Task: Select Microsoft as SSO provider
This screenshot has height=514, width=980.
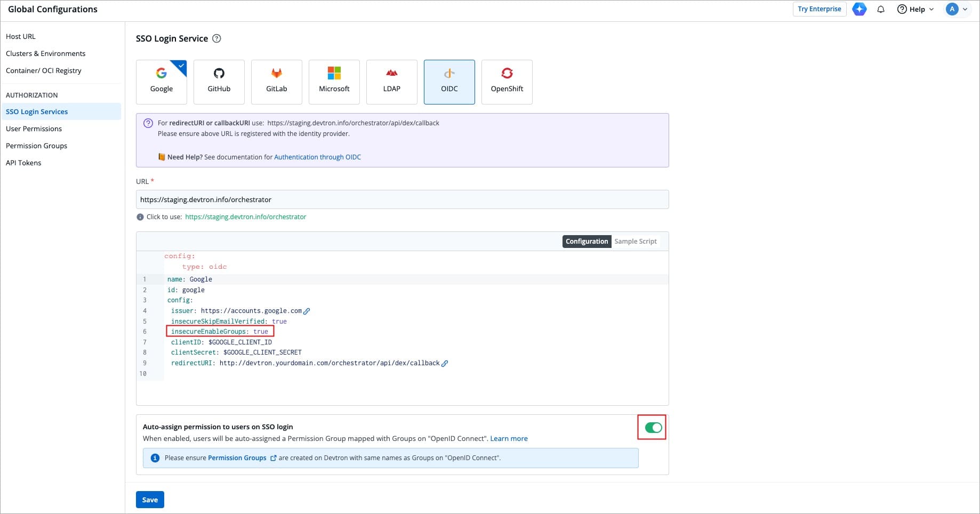Action: click(334, 82)
